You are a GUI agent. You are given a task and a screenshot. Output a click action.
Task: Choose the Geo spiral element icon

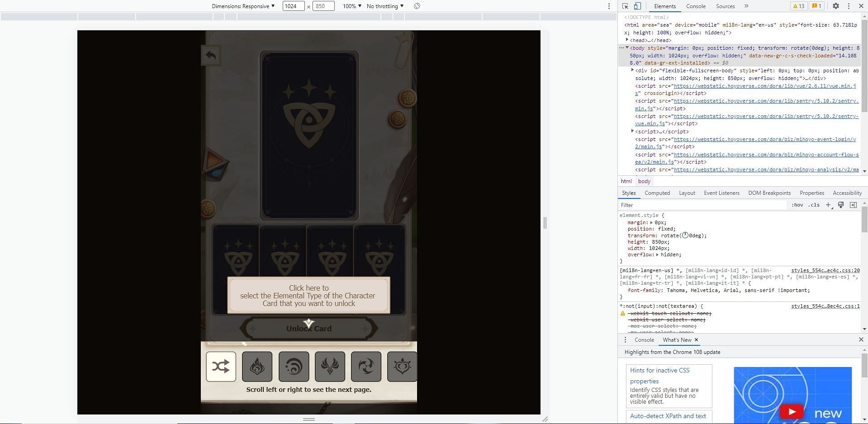[x=294, y=367]
